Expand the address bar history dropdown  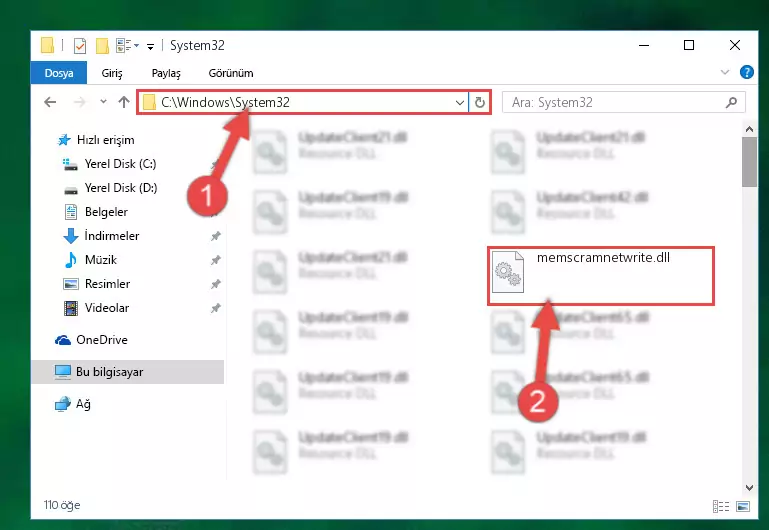point(460,102)
